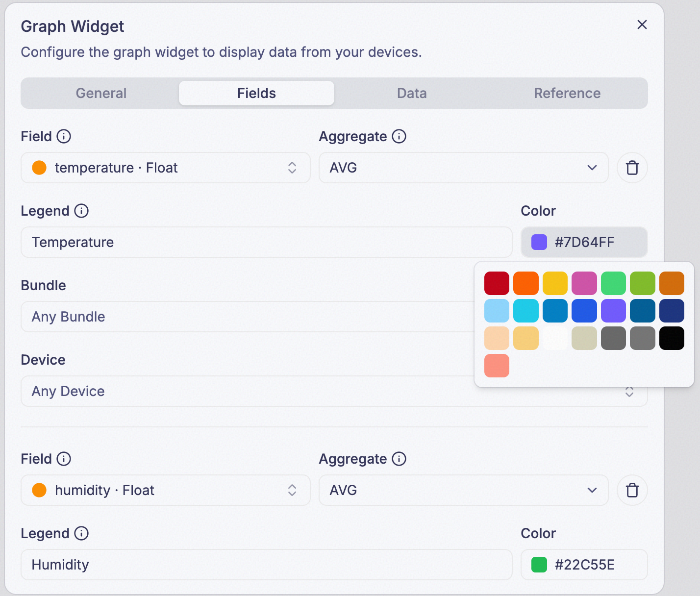Click the #7D64FF color button
The height and width of the screenshot is (596, 700).
tap(584, 242)
